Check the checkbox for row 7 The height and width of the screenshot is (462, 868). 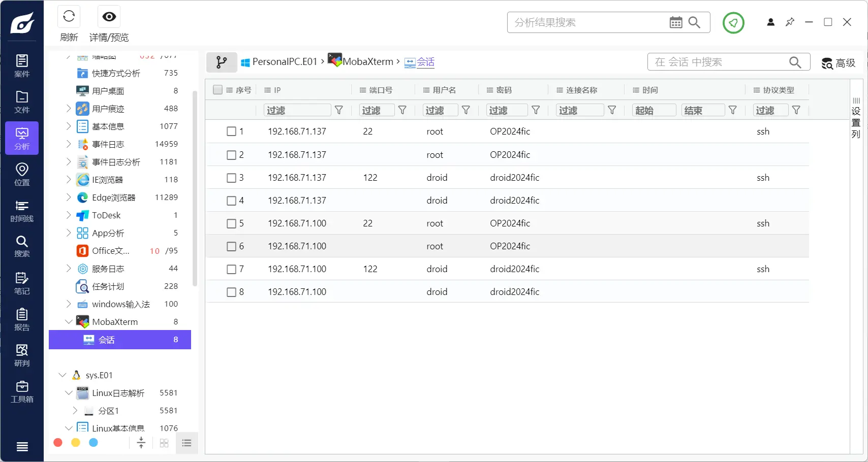coord(231,269)
